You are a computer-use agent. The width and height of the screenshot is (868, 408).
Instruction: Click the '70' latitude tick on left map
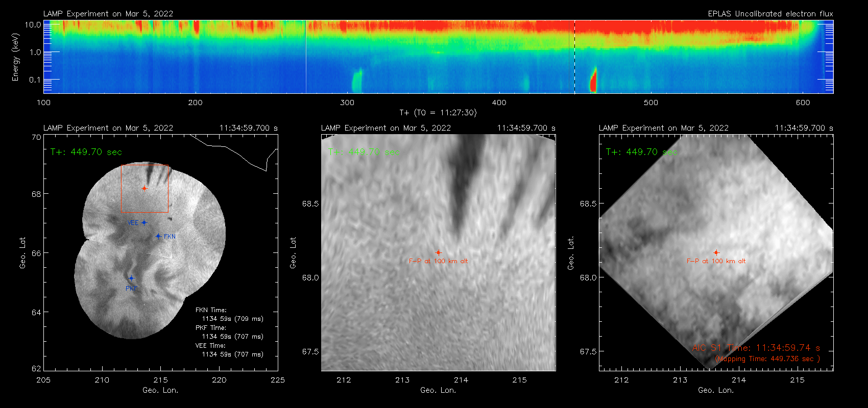(x=36, y=137)
